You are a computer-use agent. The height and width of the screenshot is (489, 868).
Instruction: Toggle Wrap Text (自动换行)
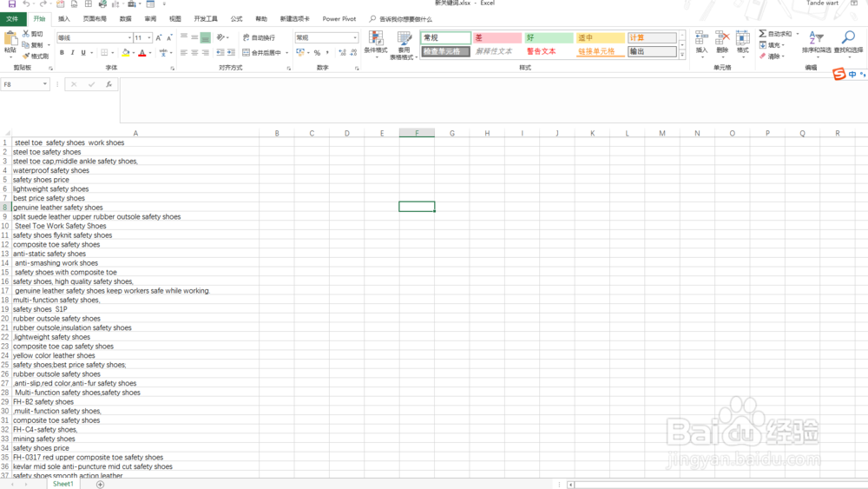[x=259, y=37]
